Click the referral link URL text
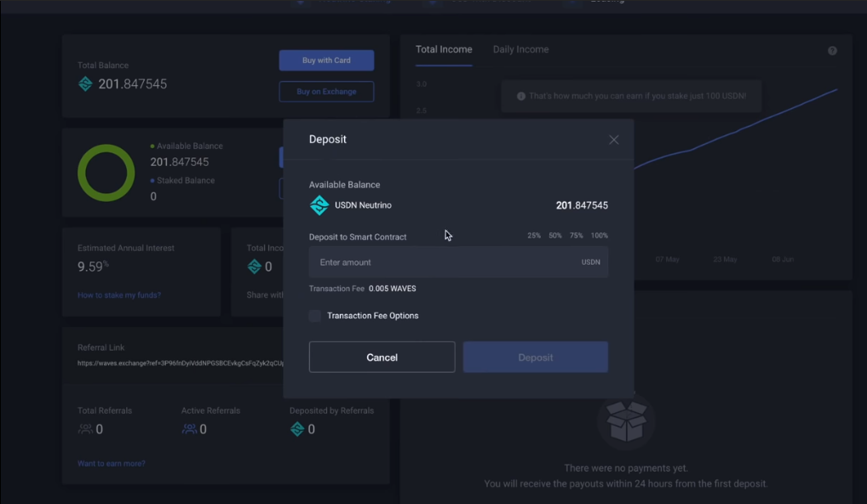Viewport: 867px width, 504px height. pyautogui.click(x=181, y=363)
